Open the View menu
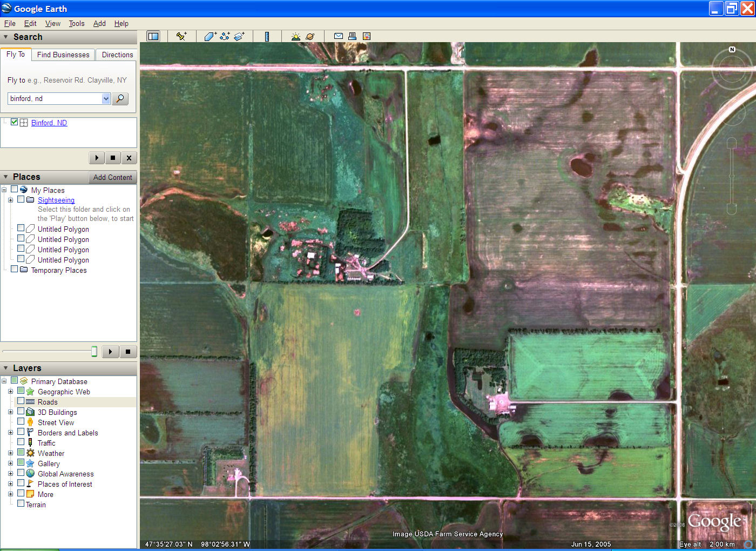Image resolution: width=756 pixels, height=551 pixels. click(x=53, y=23)
